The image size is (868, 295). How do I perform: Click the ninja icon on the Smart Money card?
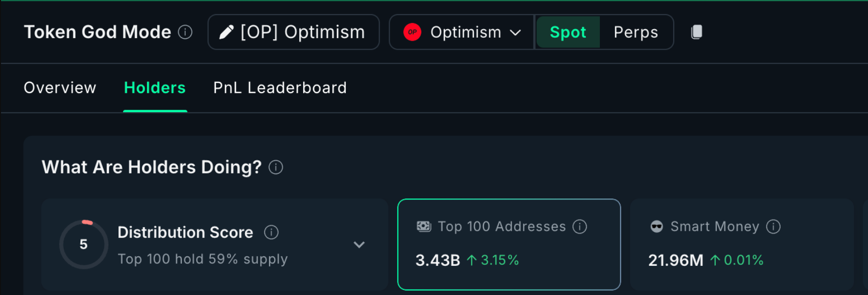click(x=656, y=226)
